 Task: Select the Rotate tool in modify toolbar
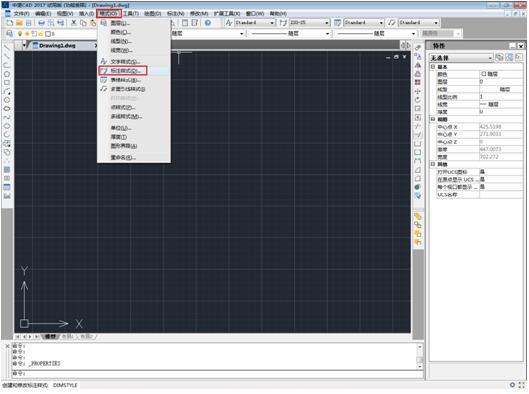(418, 100)
